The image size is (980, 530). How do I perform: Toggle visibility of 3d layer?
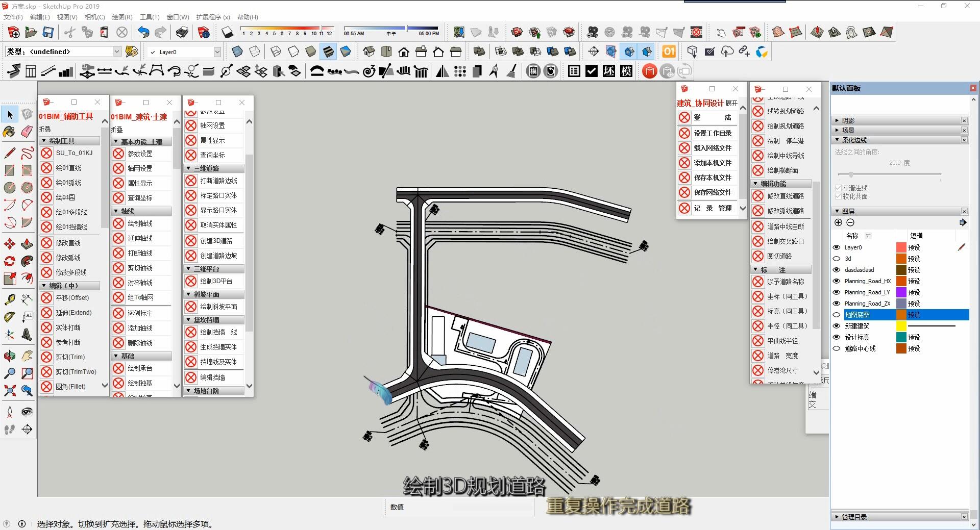coord(837,259)
